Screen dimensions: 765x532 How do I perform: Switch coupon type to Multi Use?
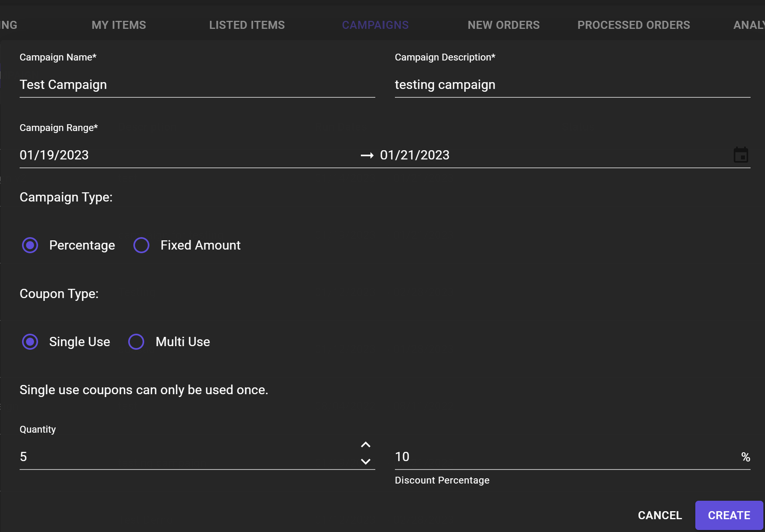pyautogui.click(x=136, y=342)
